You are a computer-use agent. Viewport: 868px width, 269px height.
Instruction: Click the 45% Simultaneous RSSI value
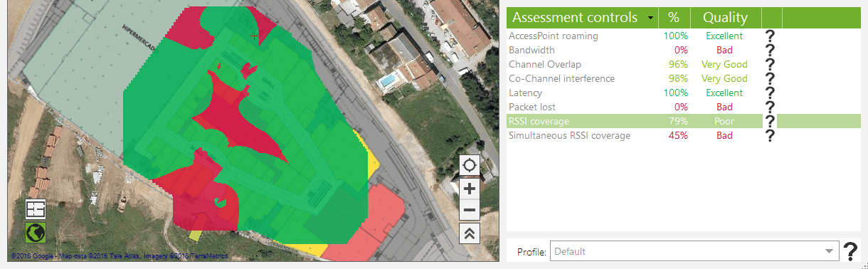point(678,135)
